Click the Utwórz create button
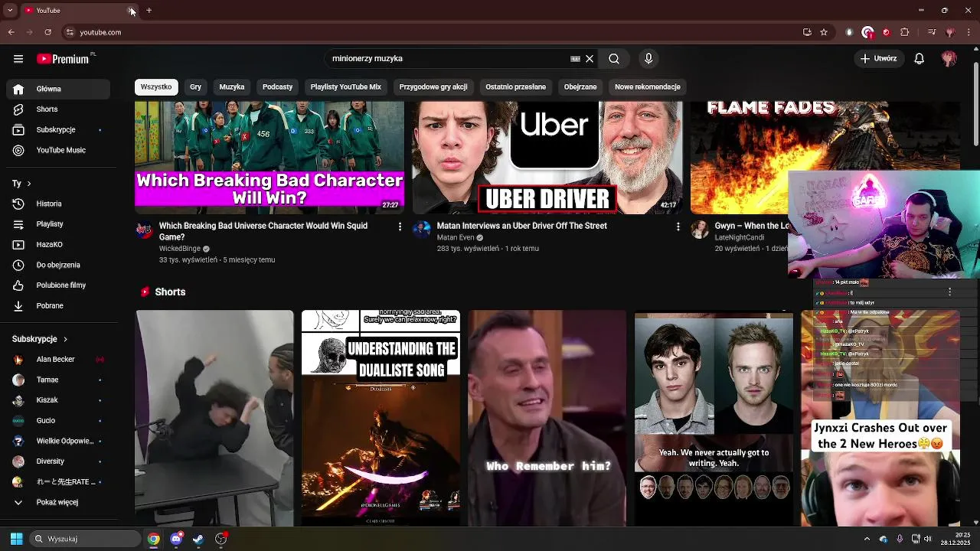 click(x=878, y=59)
